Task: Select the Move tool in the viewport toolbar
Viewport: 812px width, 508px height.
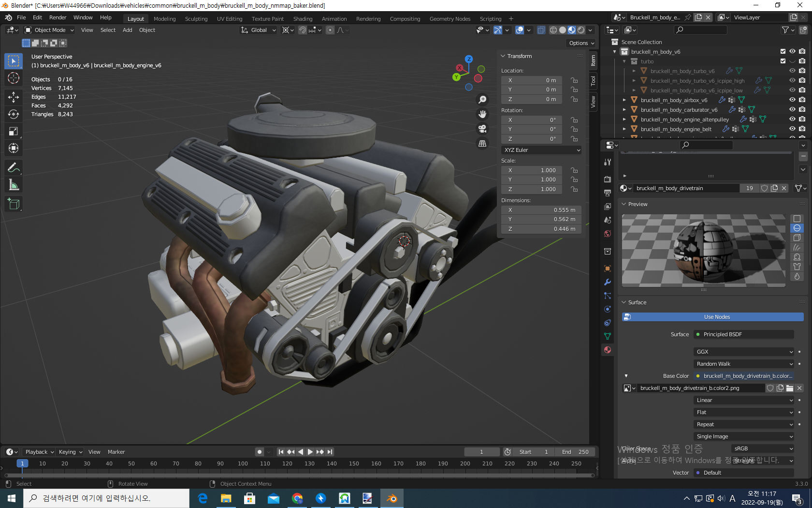Action: pos(14,97)
